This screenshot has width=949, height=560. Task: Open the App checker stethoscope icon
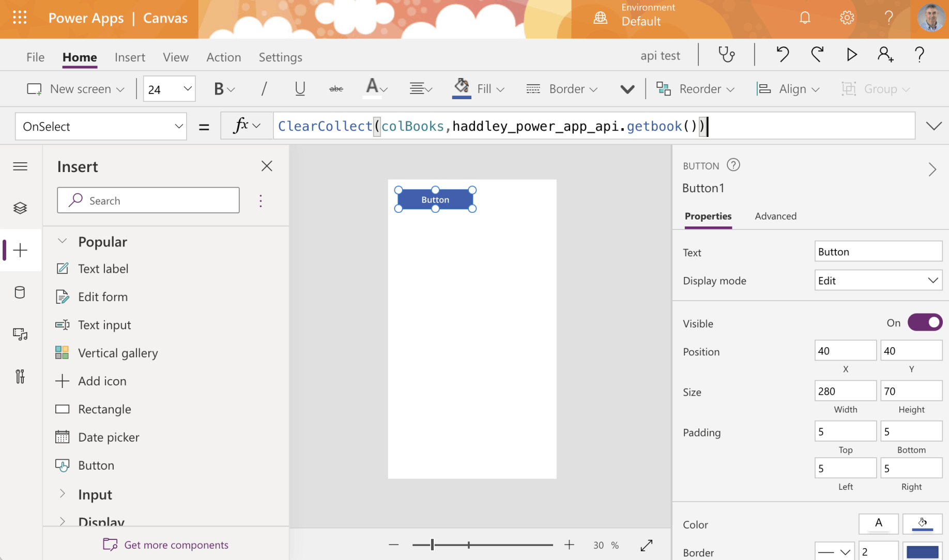click(x=726, y=55)
